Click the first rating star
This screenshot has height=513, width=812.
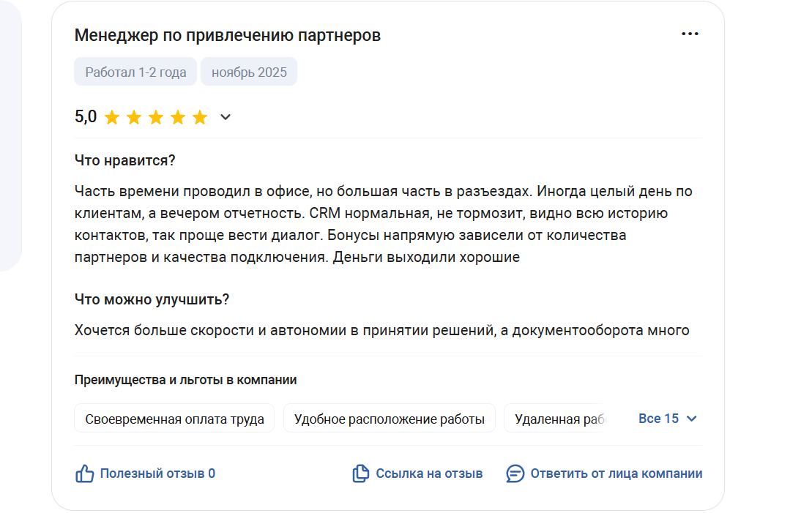(112, 117)
